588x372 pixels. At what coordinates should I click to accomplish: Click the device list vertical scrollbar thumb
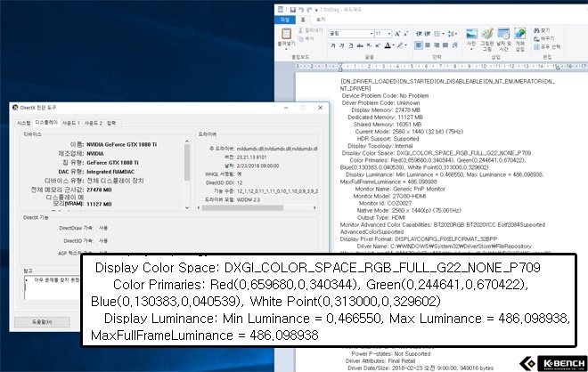[x=187, y=162]
